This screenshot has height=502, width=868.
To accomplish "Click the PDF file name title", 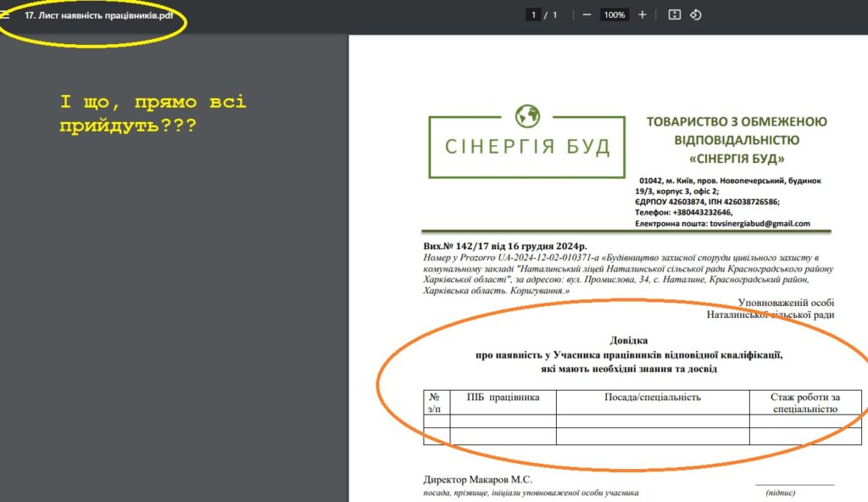I will point(92,15).
